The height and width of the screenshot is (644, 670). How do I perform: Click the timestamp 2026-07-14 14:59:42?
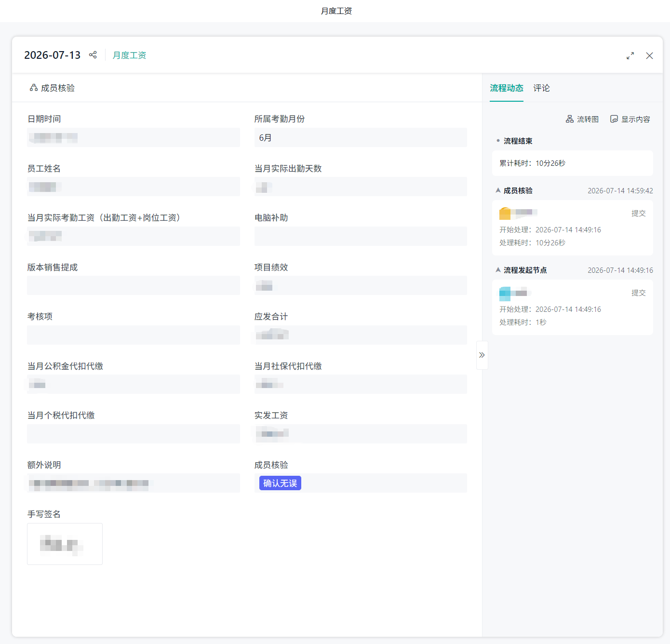tap(620, 190)
